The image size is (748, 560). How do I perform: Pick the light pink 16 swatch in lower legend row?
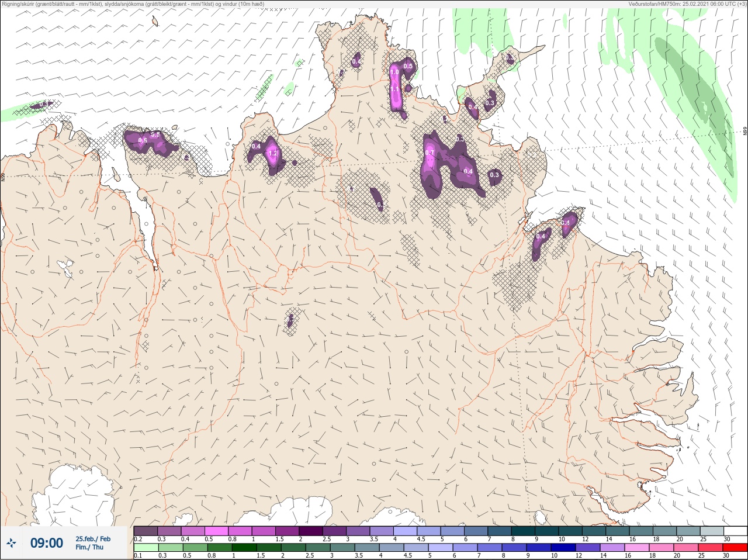click(x=637, y=548)
